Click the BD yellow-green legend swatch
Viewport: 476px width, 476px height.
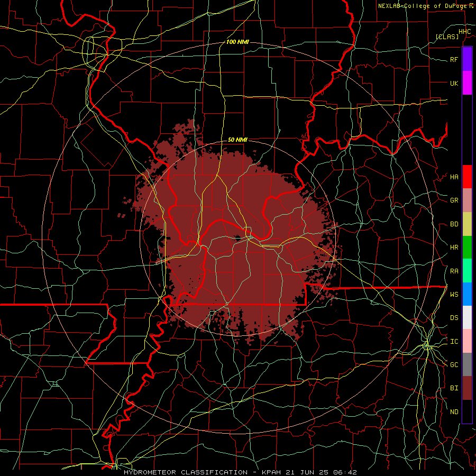coord(467,224)
